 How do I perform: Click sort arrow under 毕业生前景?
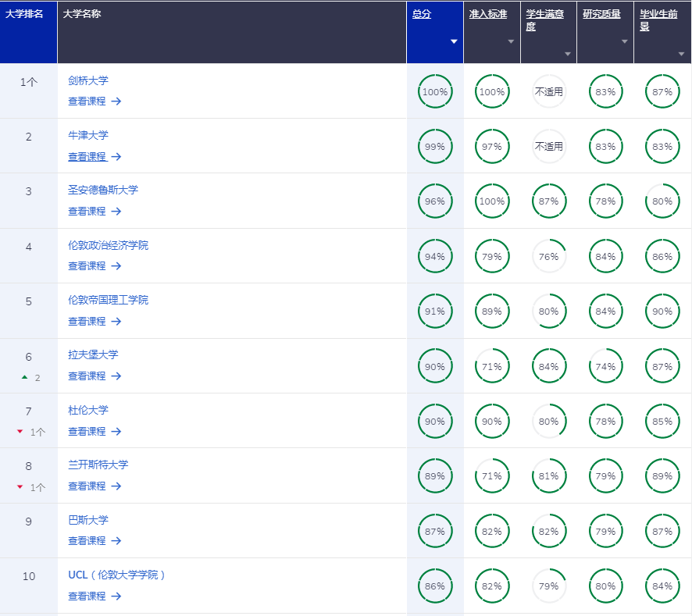pos(681,54)
